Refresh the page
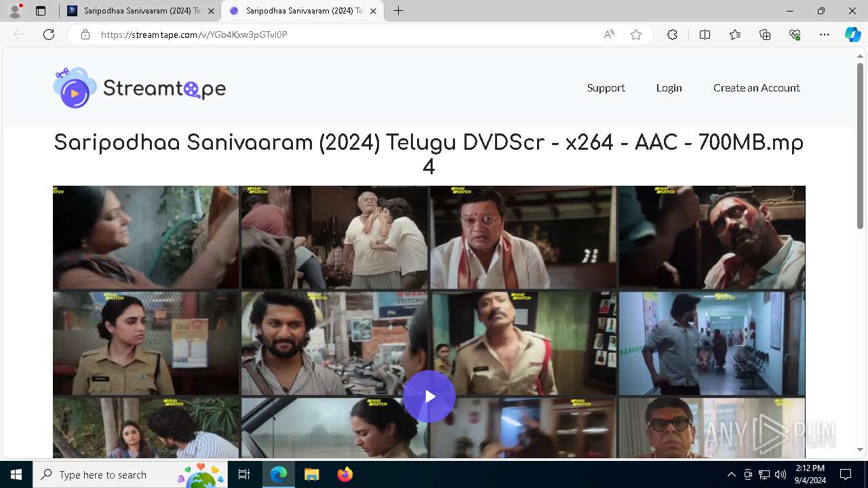Screen dimensions: 868x488 coord(49,35)
